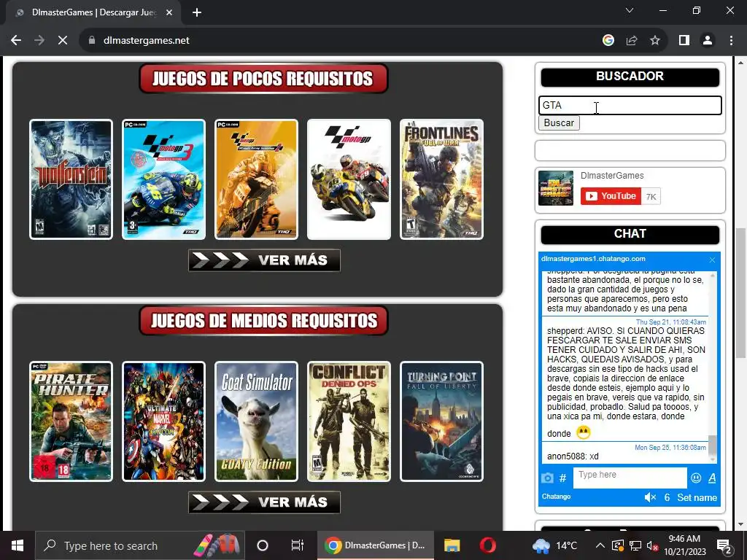The image size is (747, 560).
Task: Click anon5088: xd chat message
Action: 573,456
